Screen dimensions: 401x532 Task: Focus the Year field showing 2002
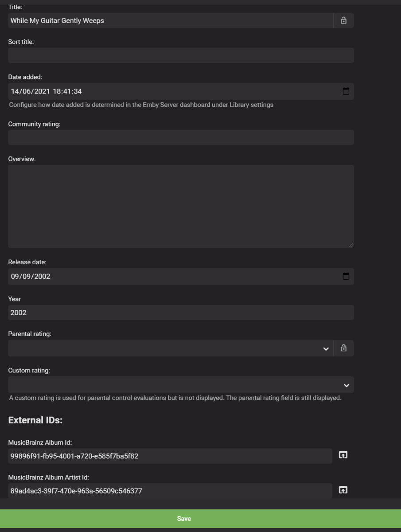click(181, 313)
